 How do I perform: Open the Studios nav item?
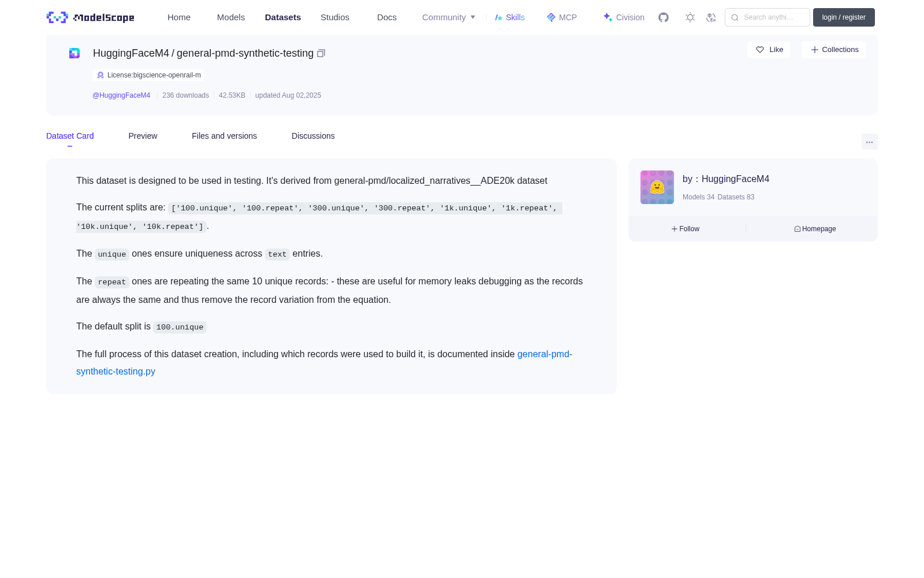[335, 17]
